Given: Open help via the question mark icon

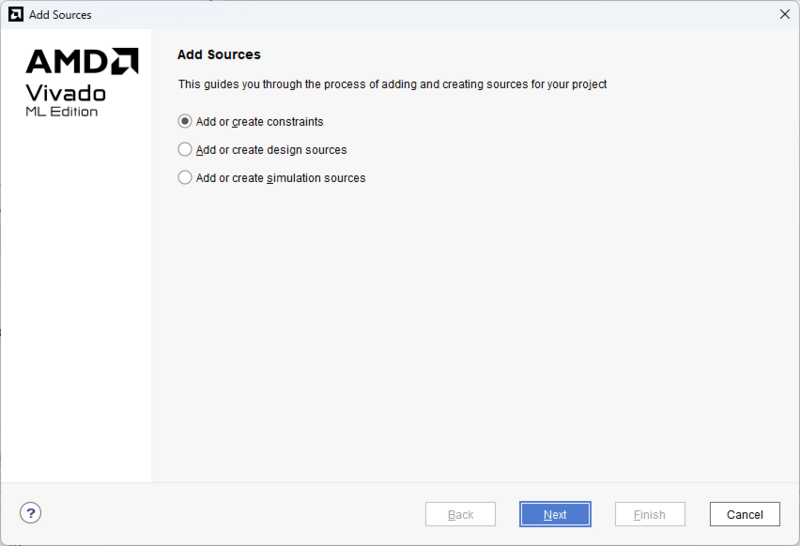Looking at the screenshot, I should (x=31, y=513).
